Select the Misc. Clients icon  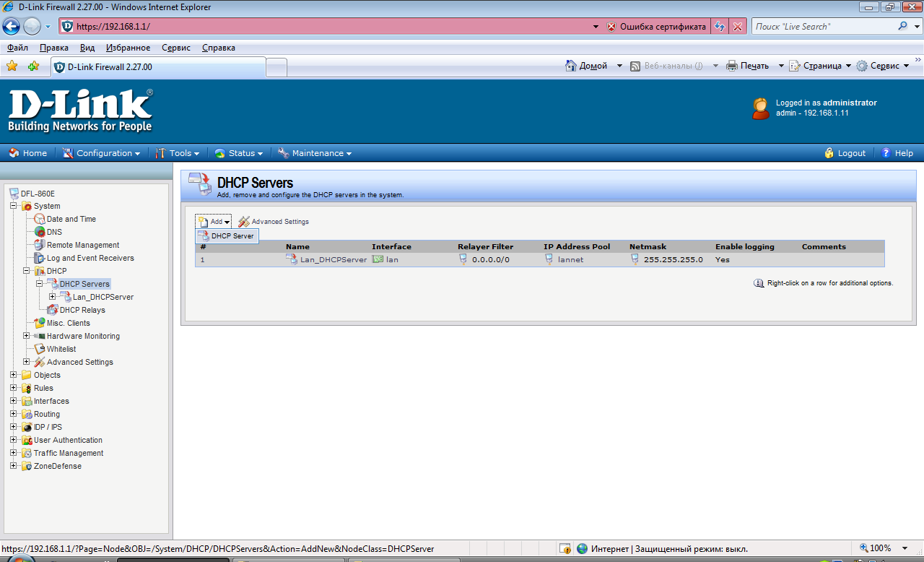pyautogui.click(x=40, y=323)
